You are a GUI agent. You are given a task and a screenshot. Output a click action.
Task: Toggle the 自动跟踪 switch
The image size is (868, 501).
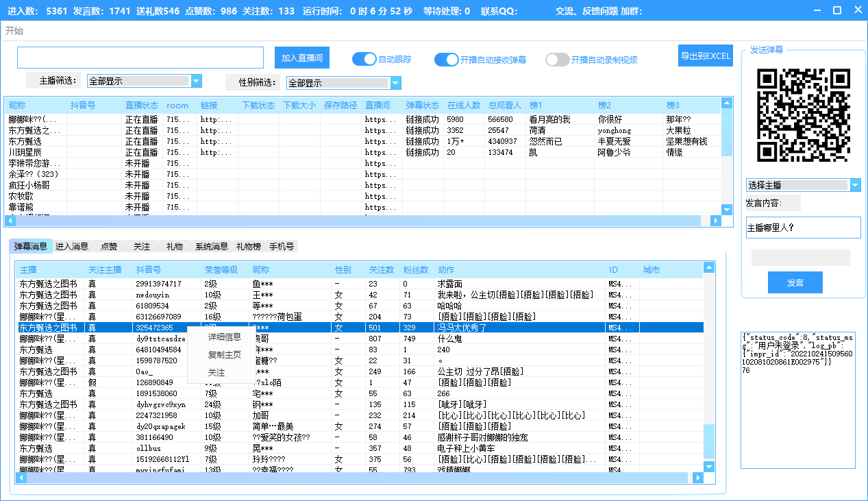pos(364,59)
